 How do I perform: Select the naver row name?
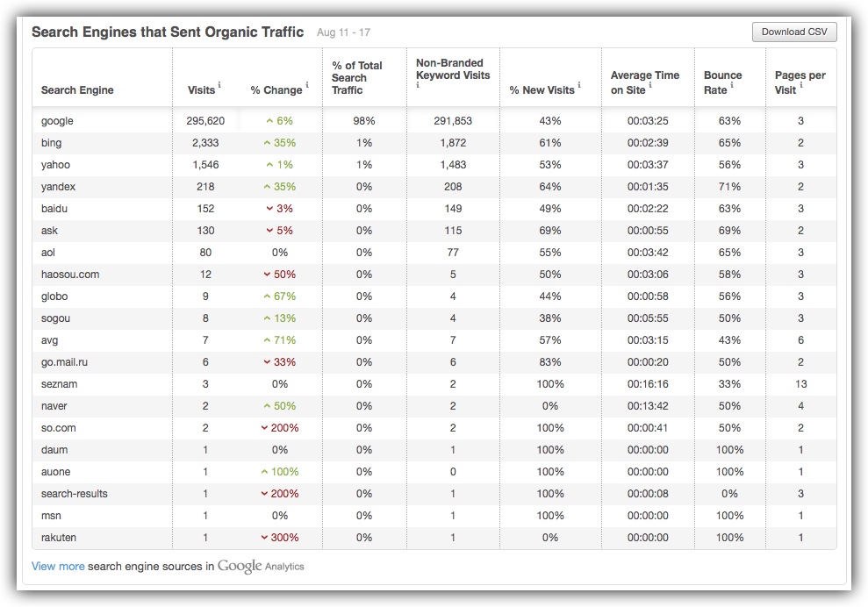[x=54, y=406]
